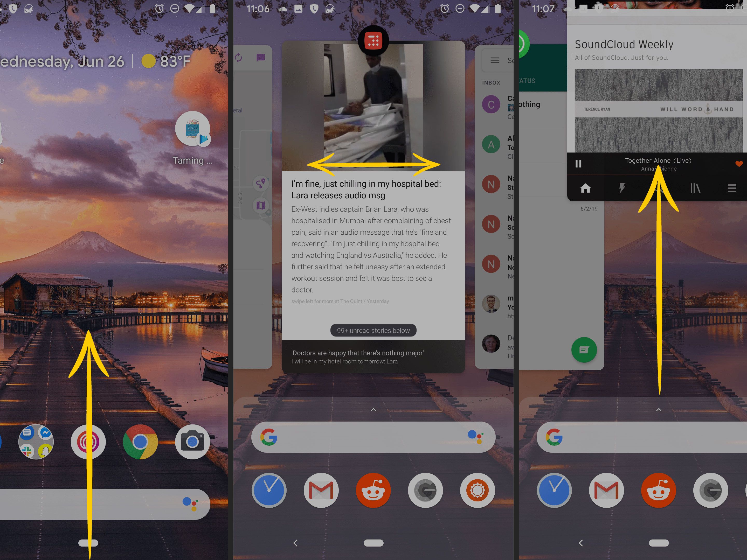Tap the home pill on the left screen
This screenshot has height=560, width=747.
[88, 543]
